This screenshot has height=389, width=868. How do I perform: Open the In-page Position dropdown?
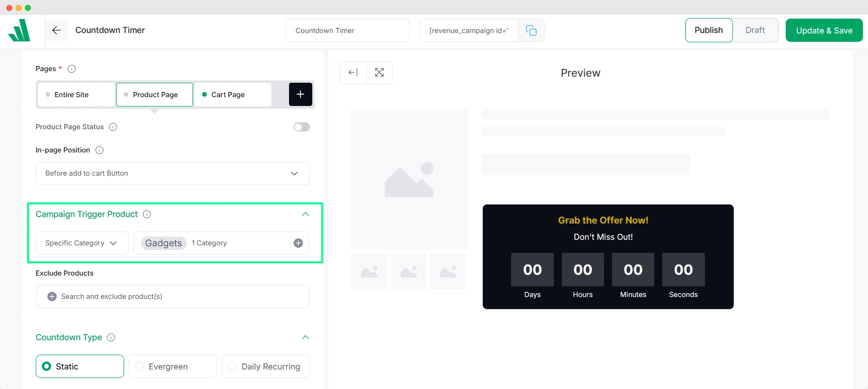point(173,173)
